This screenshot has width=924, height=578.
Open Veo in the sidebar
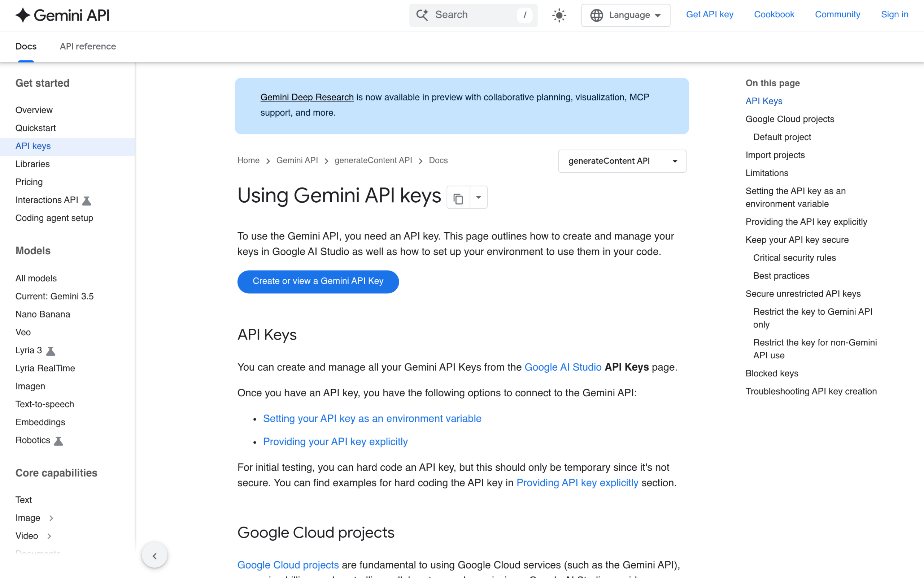(23, 332)
